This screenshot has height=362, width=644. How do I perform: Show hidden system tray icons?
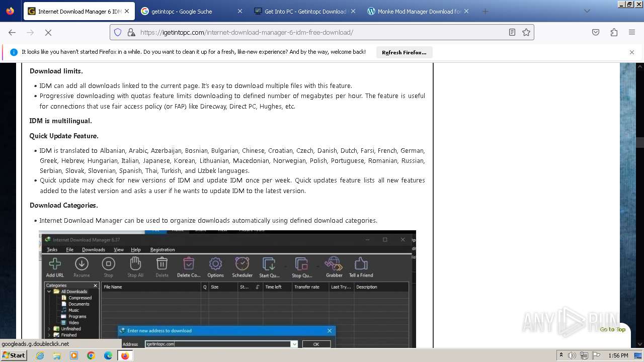click(561, 355)
